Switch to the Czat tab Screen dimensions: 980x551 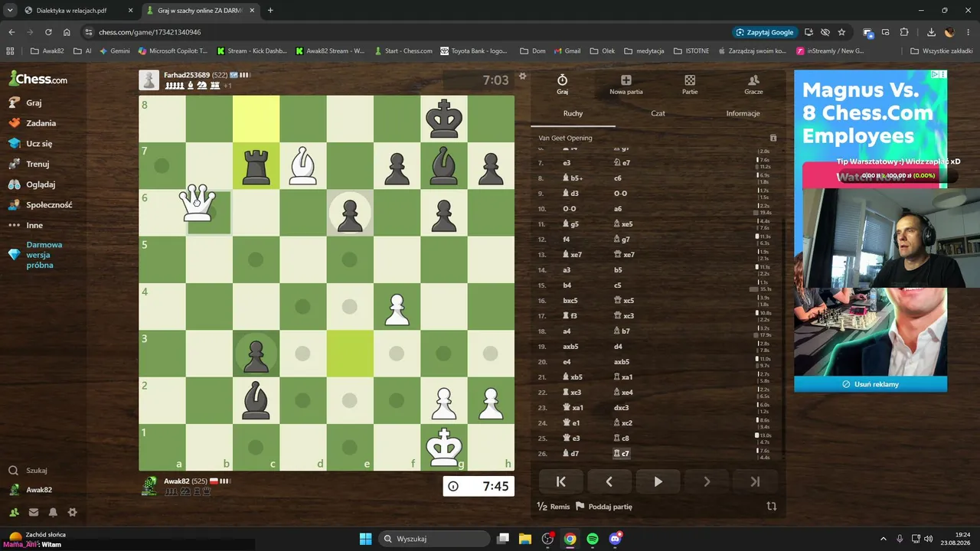click(658, 113)
